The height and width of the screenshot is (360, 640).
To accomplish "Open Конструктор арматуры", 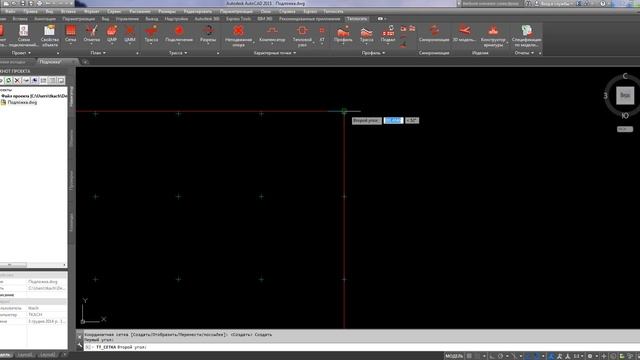I will (x=493, y=35).
